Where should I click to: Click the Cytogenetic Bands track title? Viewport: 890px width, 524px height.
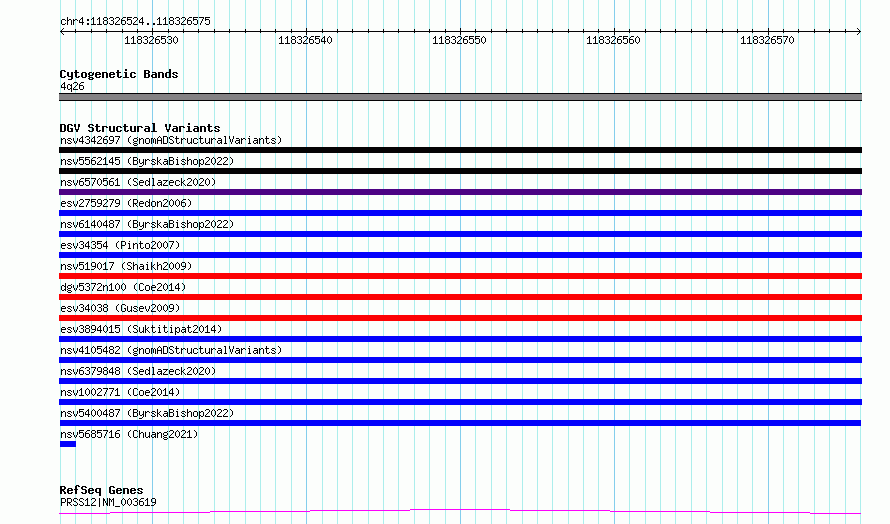(x=119, y=74)
